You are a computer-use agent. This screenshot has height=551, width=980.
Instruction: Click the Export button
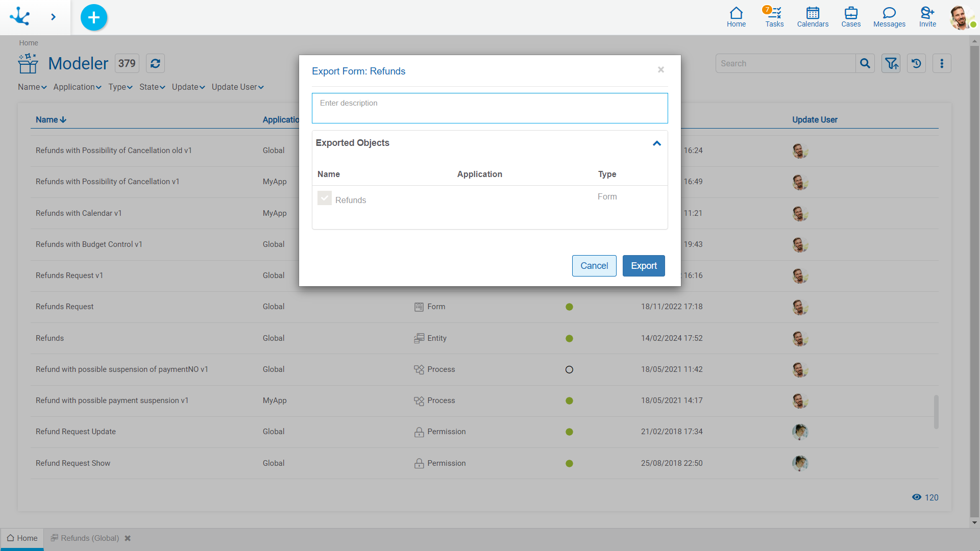[644, 266]
